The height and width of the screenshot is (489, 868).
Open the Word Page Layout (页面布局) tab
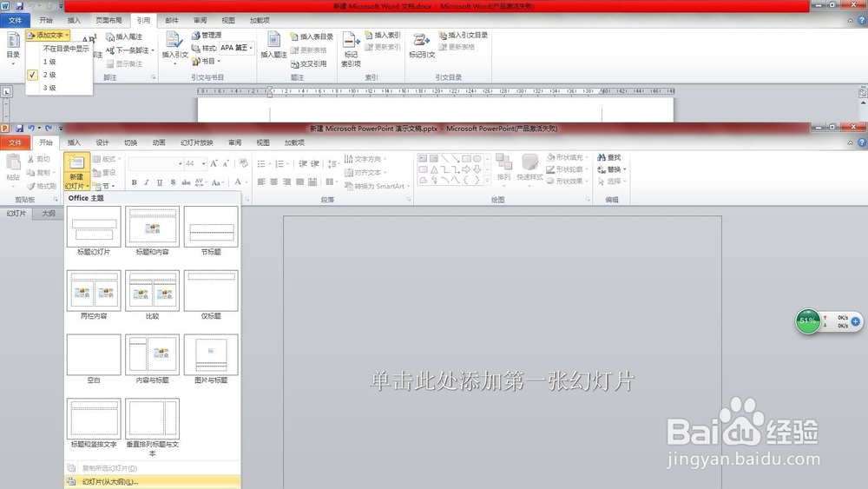108,21
